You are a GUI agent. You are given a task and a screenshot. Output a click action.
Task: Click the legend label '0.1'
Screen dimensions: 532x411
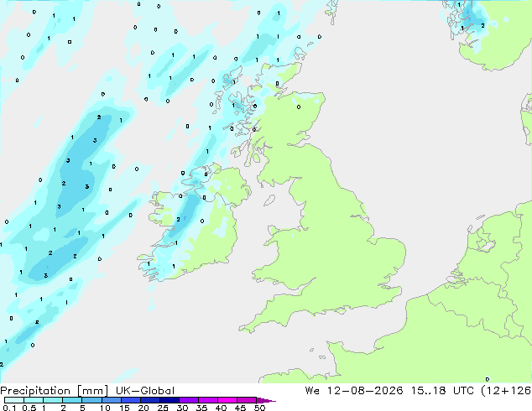(x=9, y=408)
